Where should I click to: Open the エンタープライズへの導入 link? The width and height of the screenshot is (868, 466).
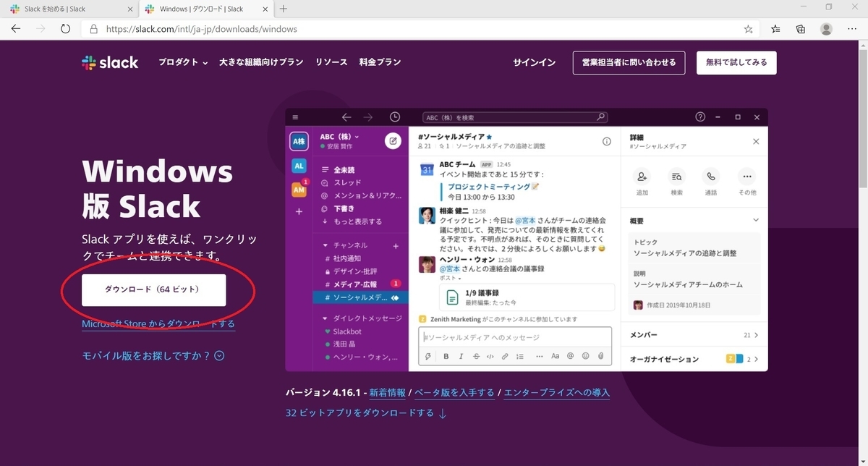556,393
